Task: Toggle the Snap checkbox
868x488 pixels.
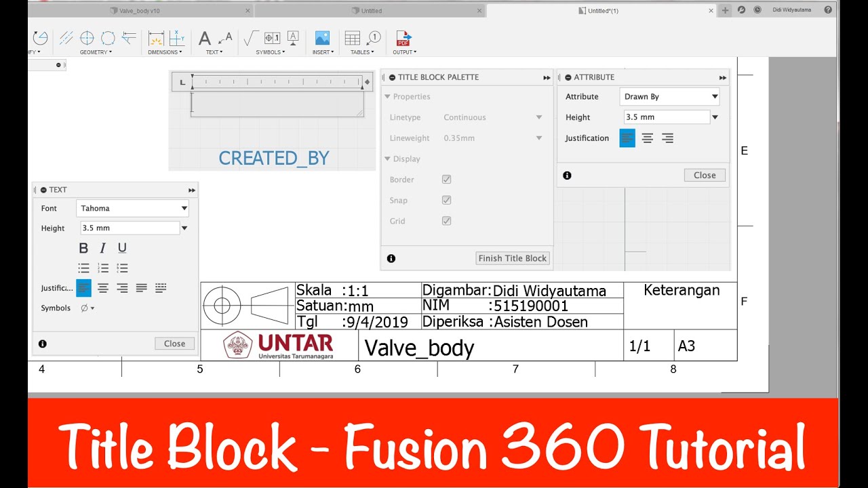Action: click(446, 200)
